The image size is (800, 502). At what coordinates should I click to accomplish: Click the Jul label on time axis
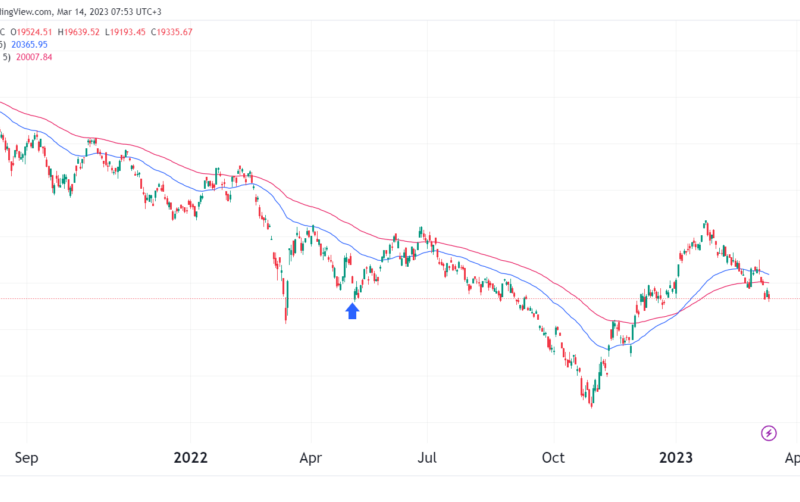(x=427, y=458)
